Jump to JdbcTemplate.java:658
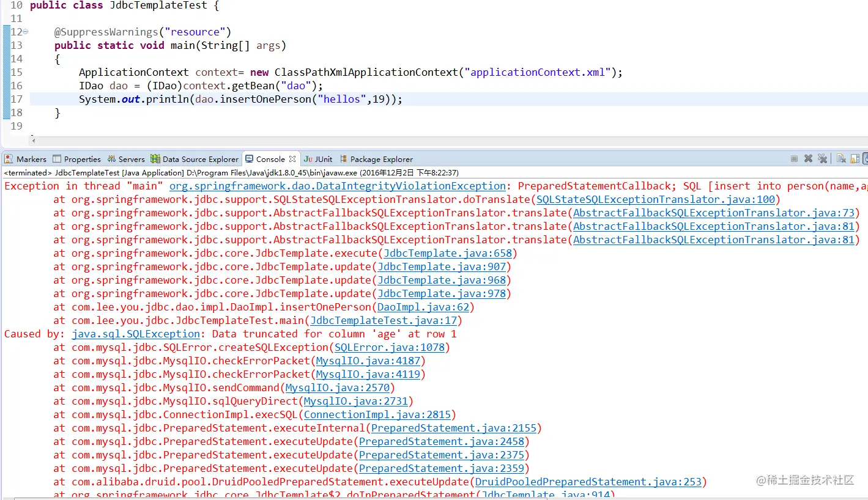 tap(448, 253)
